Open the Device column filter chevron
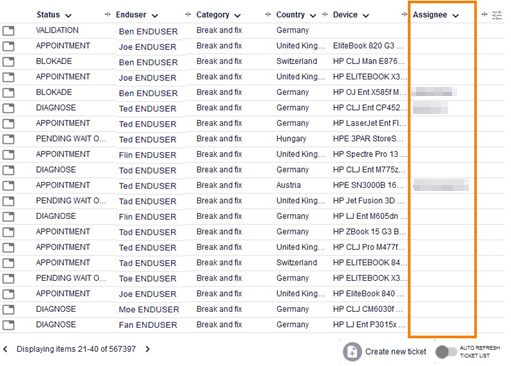The height and width of the screenshot is (366, 511). [366, 16]
